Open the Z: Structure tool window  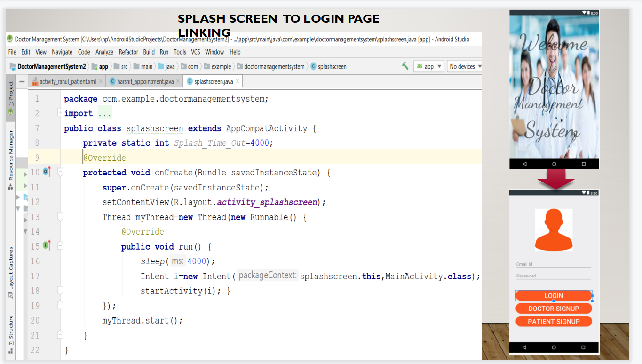tap(10, 334)
